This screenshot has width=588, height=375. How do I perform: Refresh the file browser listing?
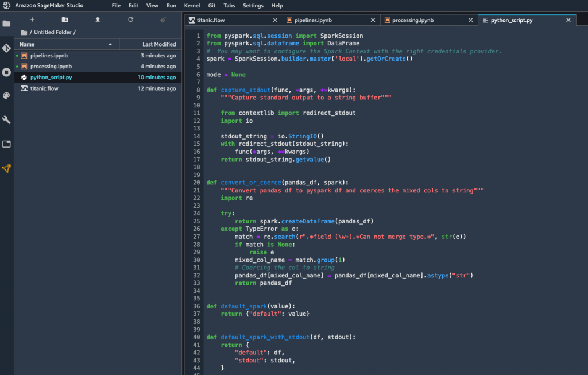click(130, 20)
